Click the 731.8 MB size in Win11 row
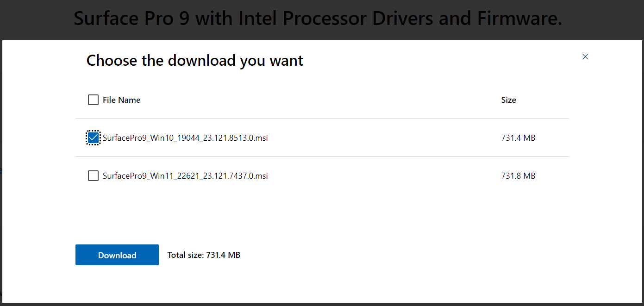 (518, 176)
